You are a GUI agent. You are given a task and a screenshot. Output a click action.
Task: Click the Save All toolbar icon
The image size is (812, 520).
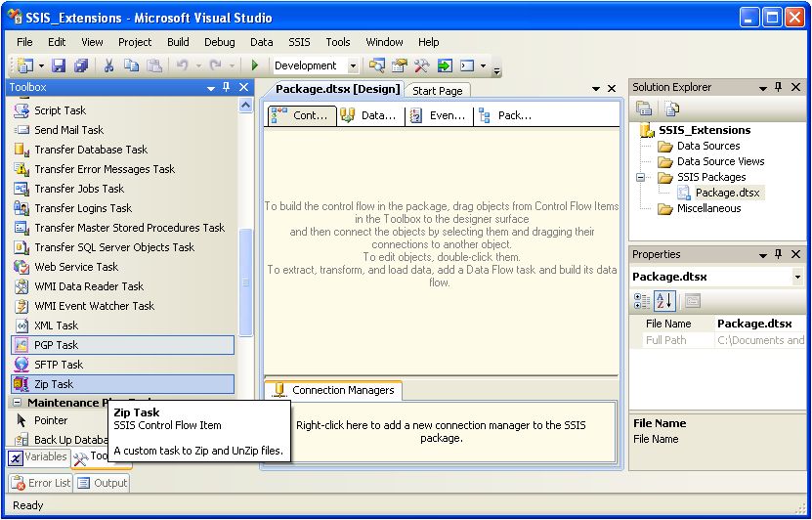[81, 65]
